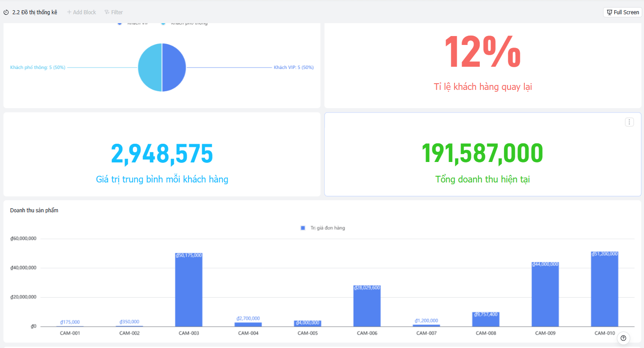This screenshot has width=644, height=348.
Task: Click the CAM-002 axis label
Action: pos(129,333)
